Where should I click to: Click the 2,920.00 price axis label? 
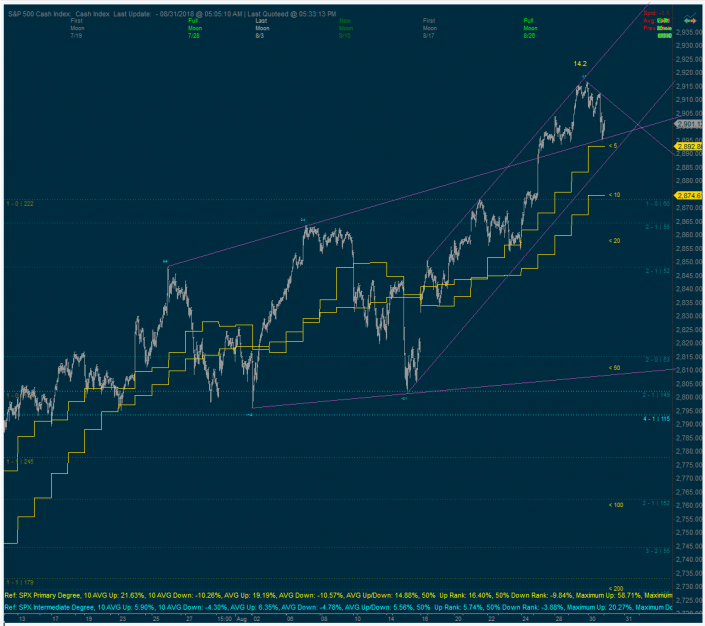[689, 72]
